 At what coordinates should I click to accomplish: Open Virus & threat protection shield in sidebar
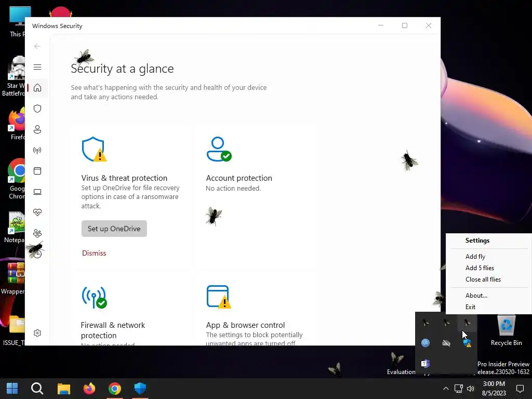[x=37, y=109]
